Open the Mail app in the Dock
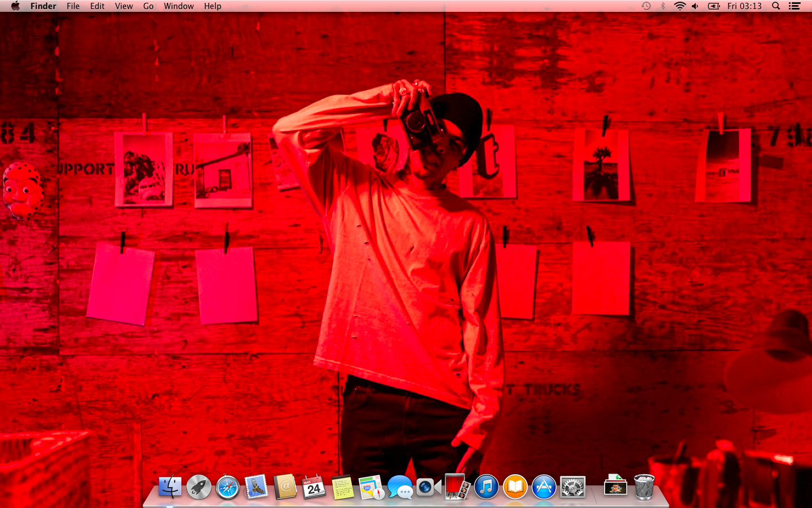 (x=256, y=487)
